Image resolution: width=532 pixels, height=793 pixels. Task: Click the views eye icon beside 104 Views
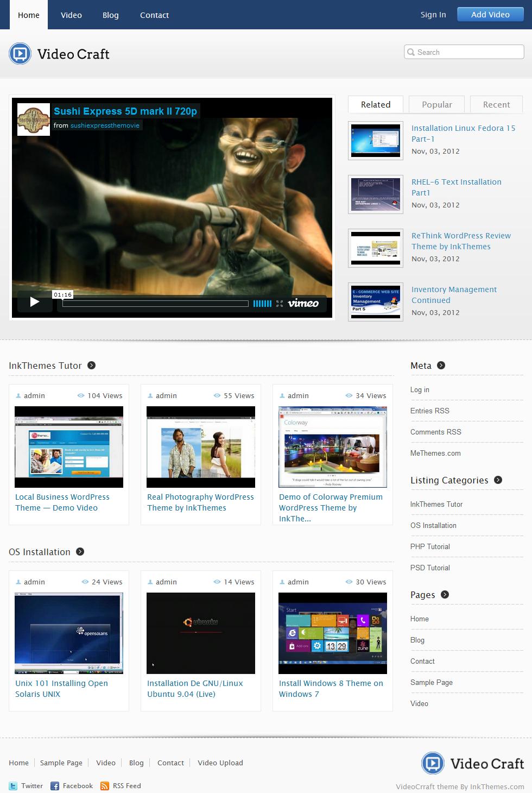(81, 395)
